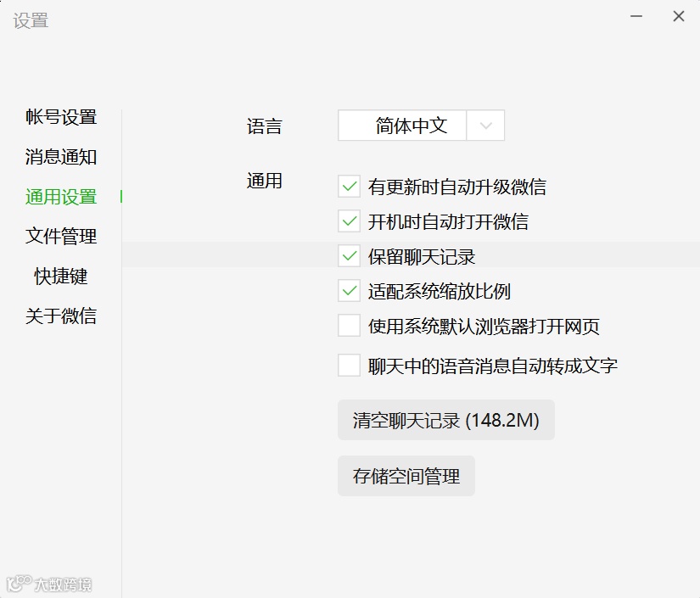The height and width of the screenshot is (598, 700).
Task: Open 快捷键 shortcuts section
Action: (x=61, y=277)
